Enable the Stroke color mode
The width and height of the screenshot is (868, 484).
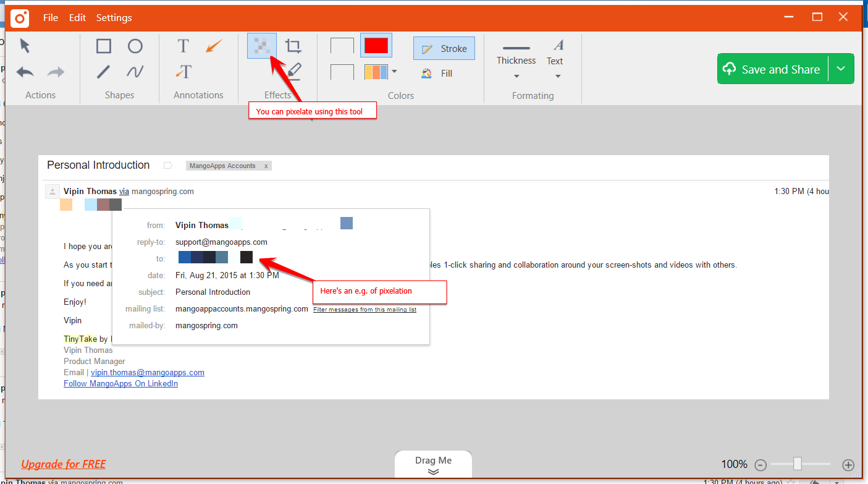[x=444, y=49]
